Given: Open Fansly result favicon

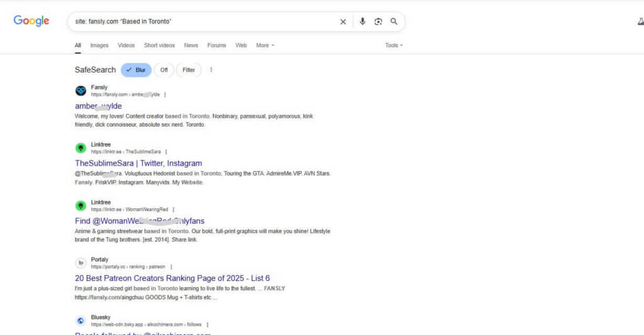Looking at the screenshot, I should pyautogui.click(x=80, y=91).
